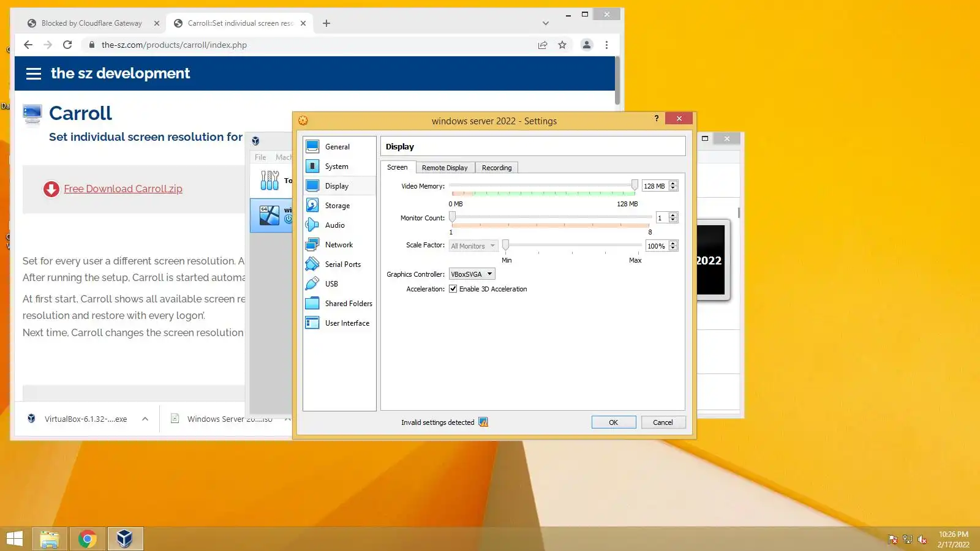
Task: Open Chrome three-dot menu
Action: (x=606, y=45)
